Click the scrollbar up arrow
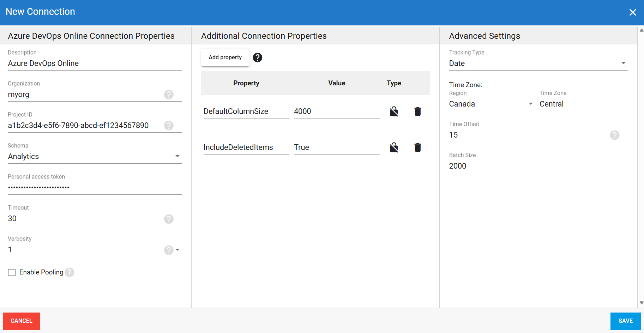Viewport: 644px width, 333px height. (642, 30)
